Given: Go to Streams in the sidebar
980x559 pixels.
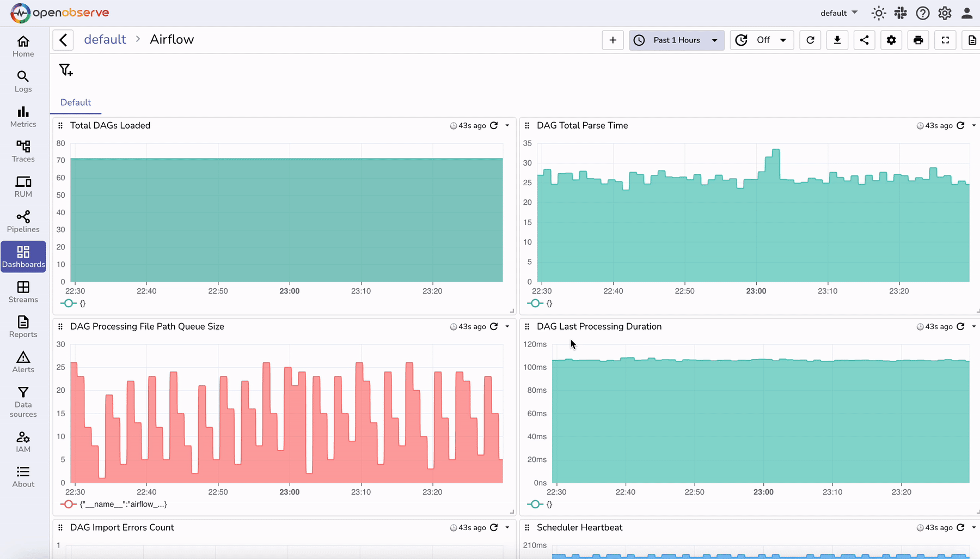Looking at the screenshot, I should pyautogui.click(x=23, y=292).
